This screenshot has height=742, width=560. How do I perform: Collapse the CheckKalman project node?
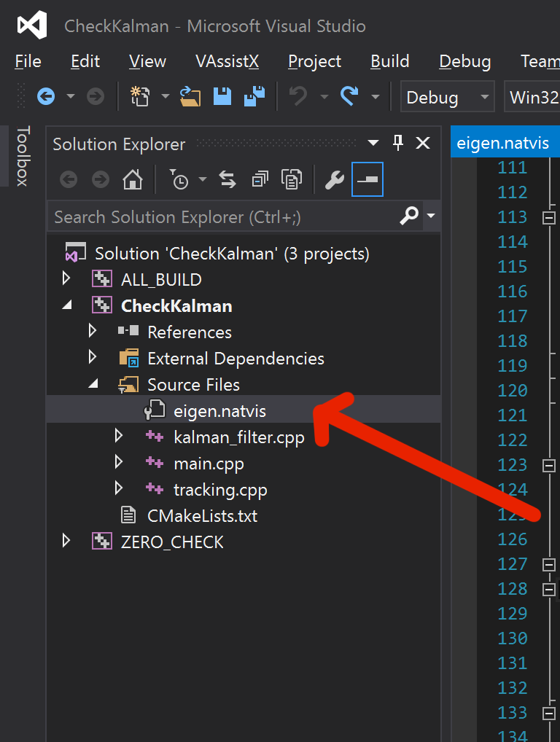click(x=67, y=305)
